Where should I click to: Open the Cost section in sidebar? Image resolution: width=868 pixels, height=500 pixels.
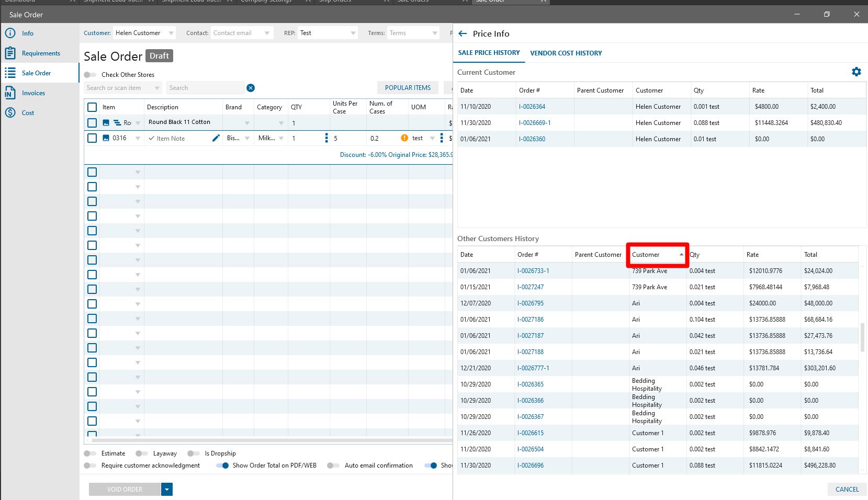pyautogui.click(x=28, y=113)
